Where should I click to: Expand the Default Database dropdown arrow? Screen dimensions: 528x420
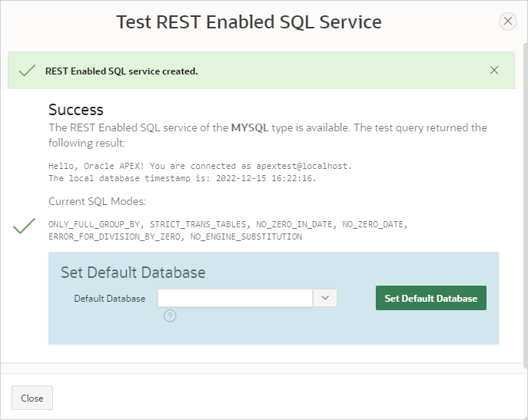click(x=325, y=298)
